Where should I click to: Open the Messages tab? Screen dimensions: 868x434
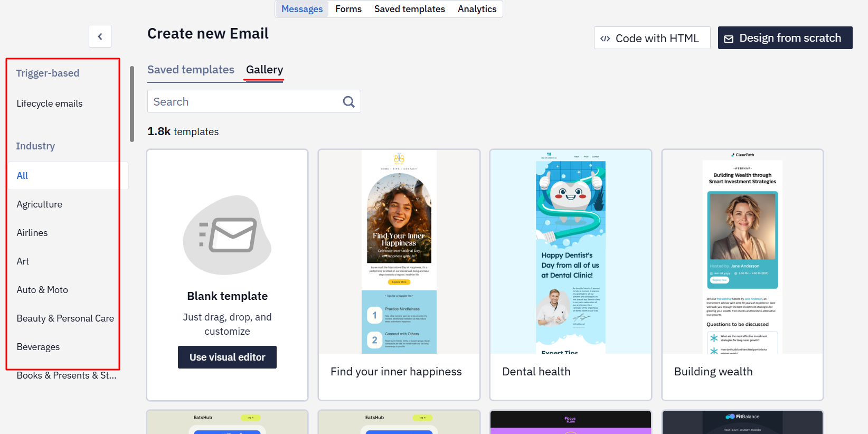pyautogui.click(x=302, y=9)
